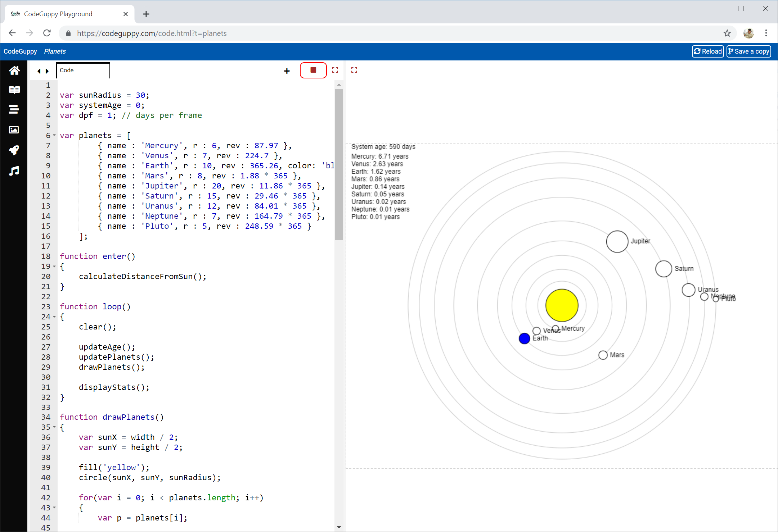Collapse the planets array at line 6
Image resolution: width=778 pixels, height=532 pixels.
pos(54,136)
